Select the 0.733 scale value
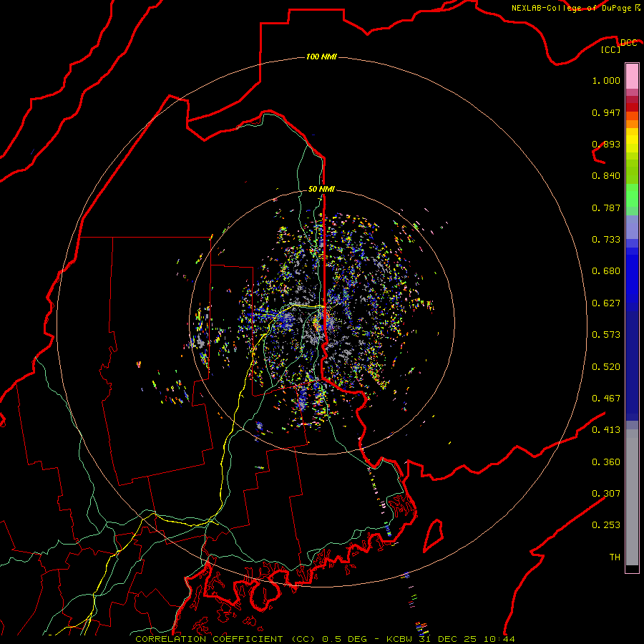The height and width of the screenshot is (644, 644). (x=606, y=240)
